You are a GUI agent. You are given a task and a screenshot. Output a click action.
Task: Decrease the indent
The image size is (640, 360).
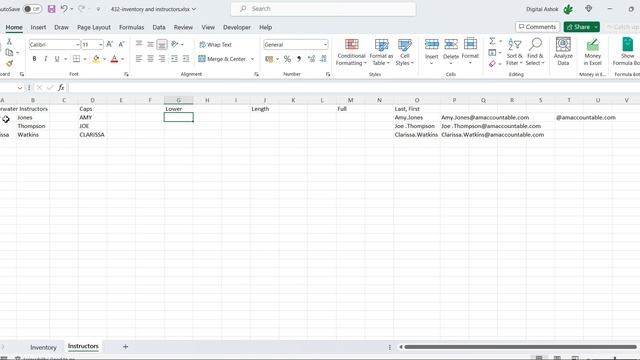(174, 59)
